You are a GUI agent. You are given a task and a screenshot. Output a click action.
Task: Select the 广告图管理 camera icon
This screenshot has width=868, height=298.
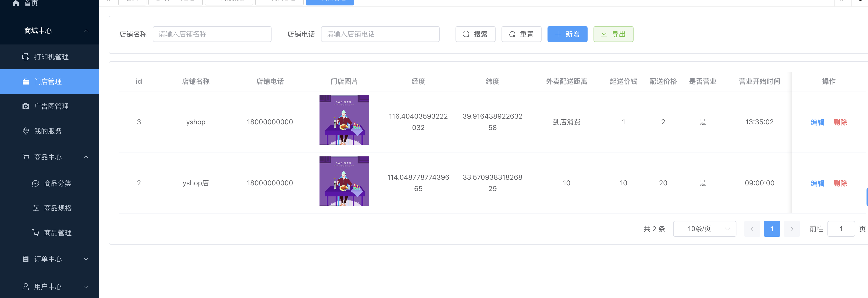tap(26, 106)
